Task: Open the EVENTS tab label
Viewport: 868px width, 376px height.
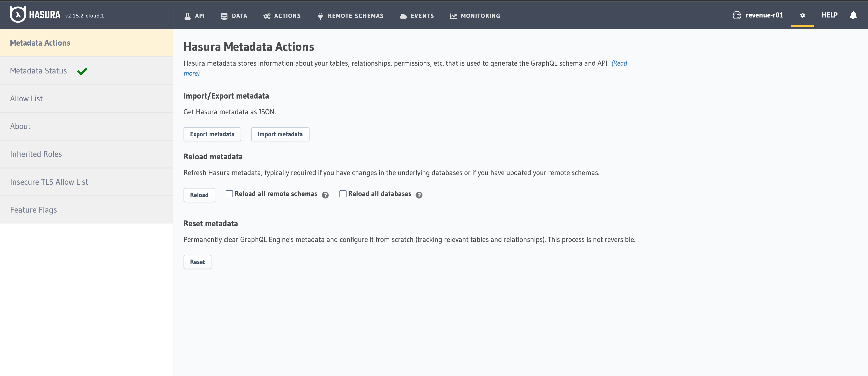Action: click(x=422, y=16)
